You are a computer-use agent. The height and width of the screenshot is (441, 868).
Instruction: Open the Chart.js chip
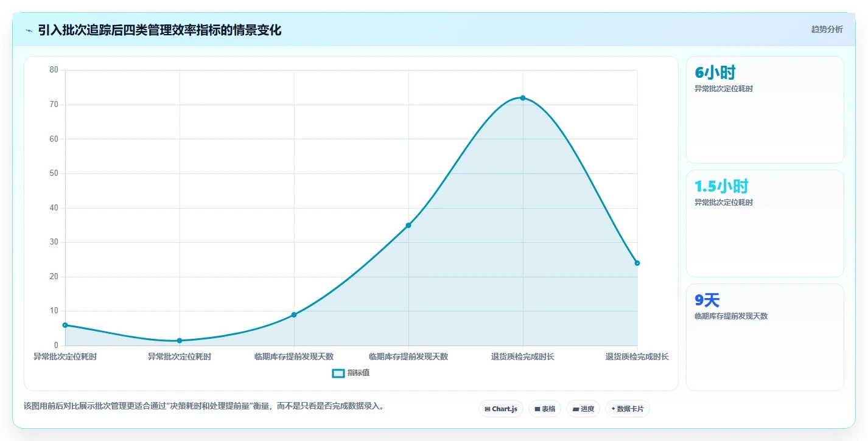click(x=501, y=409)
